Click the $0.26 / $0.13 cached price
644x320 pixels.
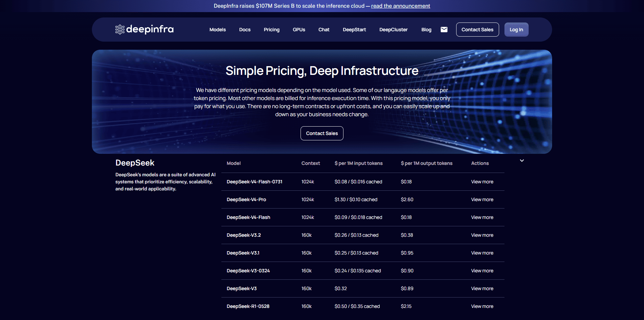click(357, 235)
